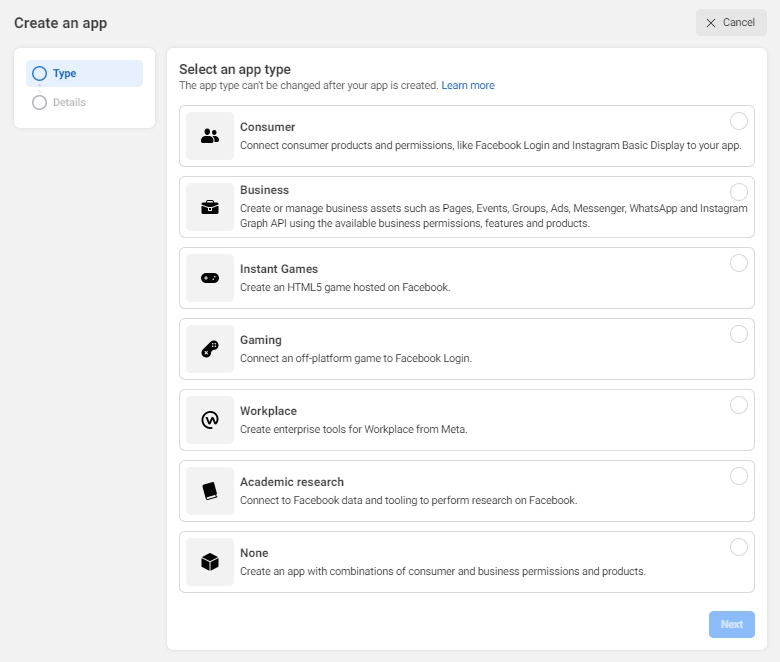The height and width of the screenshot is (662, 780).
Task: Click the Gaming gamepad icon
Action: [x=210, y=349]
